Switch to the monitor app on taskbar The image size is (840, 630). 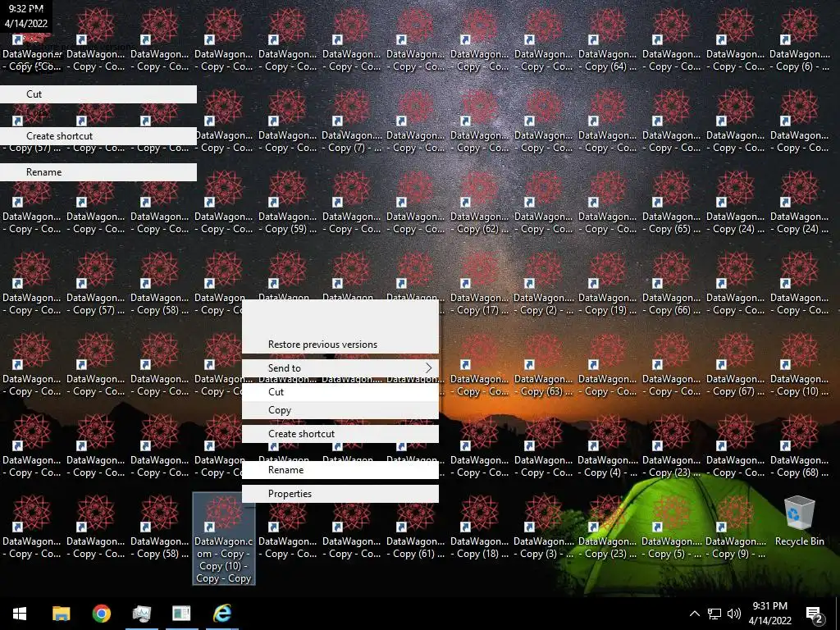[142, 614]
